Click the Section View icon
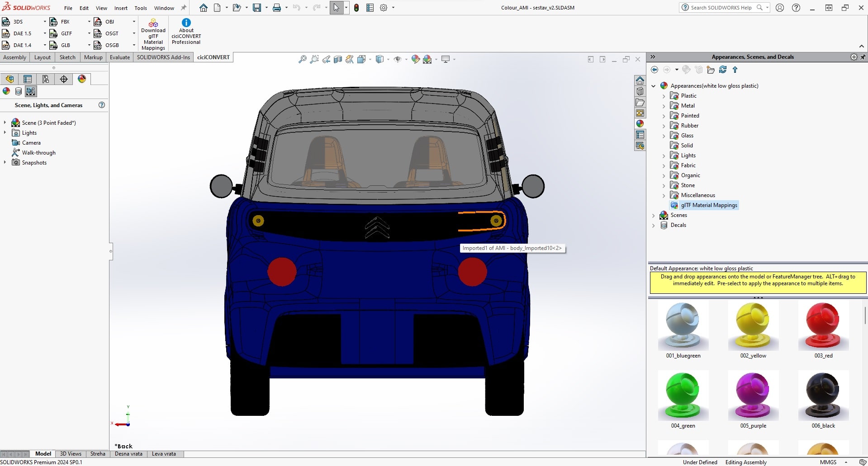 tap(338, 59)
